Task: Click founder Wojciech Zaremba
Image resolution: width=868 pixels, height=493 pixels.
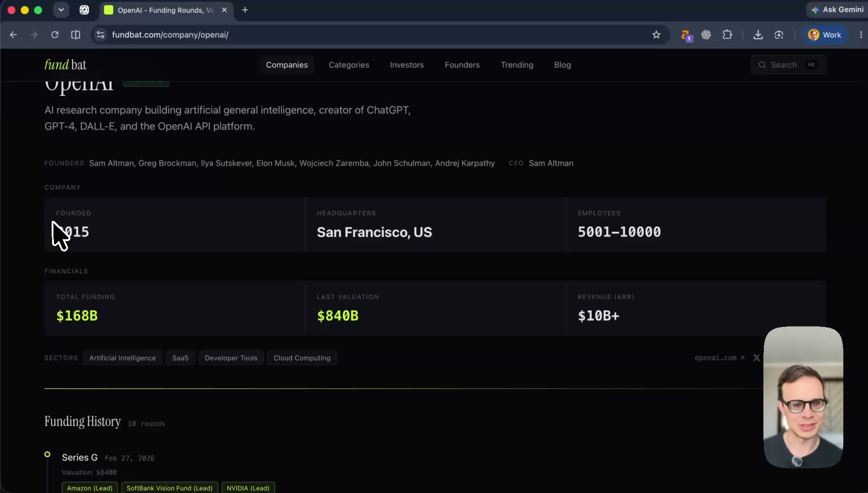Action: click(x=334, y=163)
